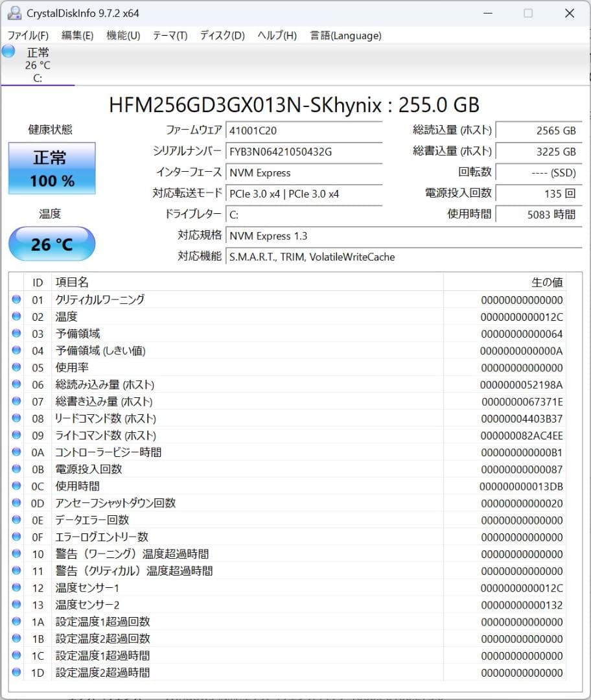Click the 26 °C temperature indicator
Image resolution: width=591 pixels, height=700 pixels.
51,244
